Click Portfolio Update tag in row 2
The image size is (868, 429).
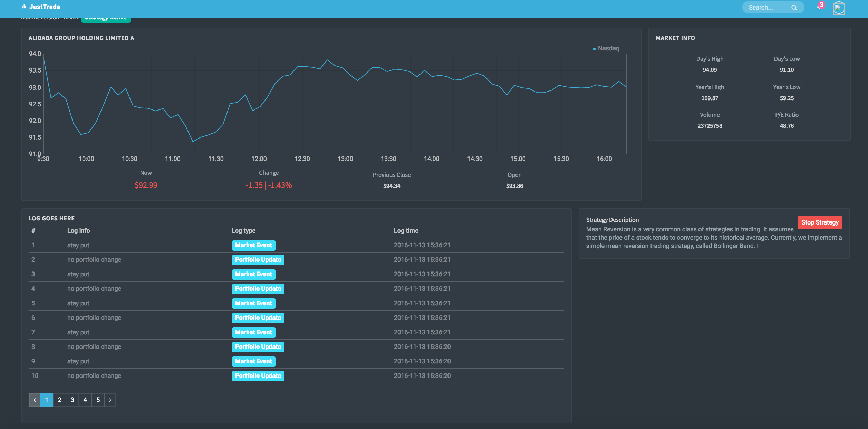(x=258, y=260)
